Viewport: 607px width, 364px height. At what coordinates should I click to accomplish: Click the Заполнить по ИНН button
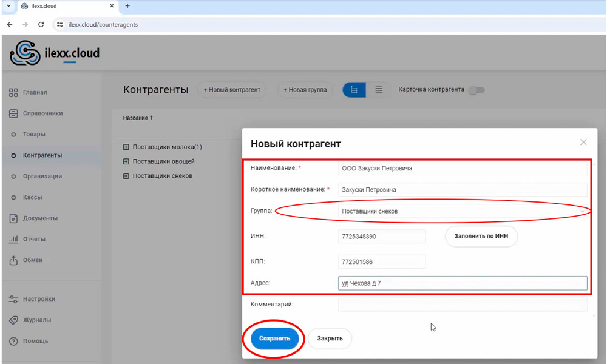click(481, 237)
